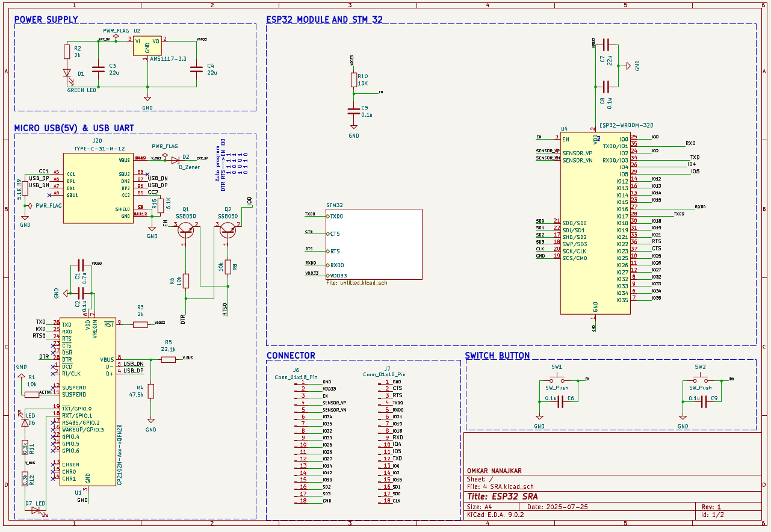Select the 10K pull-up resistor R10

354,80
